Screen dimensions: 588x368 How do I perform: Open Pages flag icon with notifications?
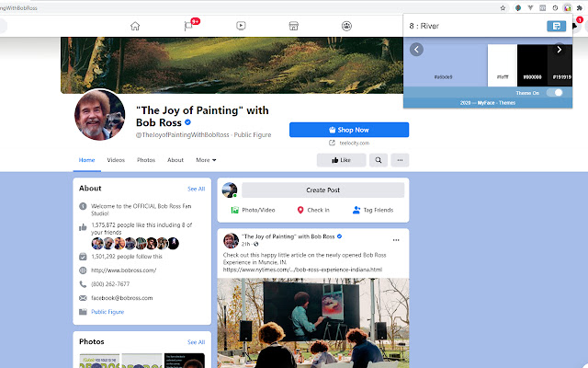pos(188,26)
